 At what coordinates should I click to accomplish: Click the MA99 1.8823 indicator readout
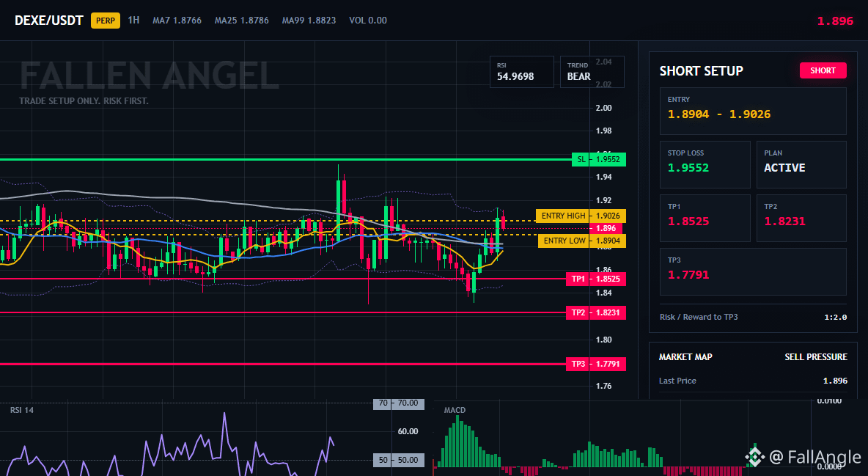[x=309, y=21]
